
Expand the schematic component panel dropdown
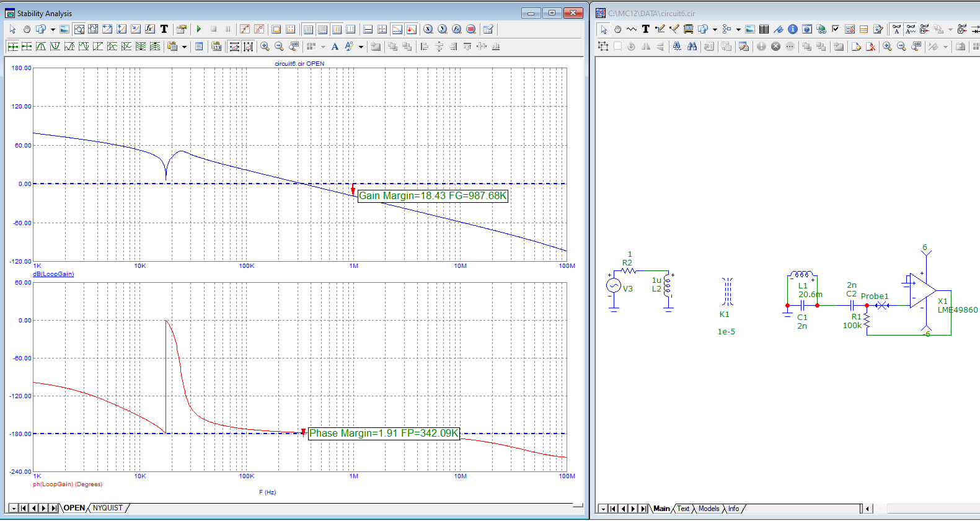[715, 29]
